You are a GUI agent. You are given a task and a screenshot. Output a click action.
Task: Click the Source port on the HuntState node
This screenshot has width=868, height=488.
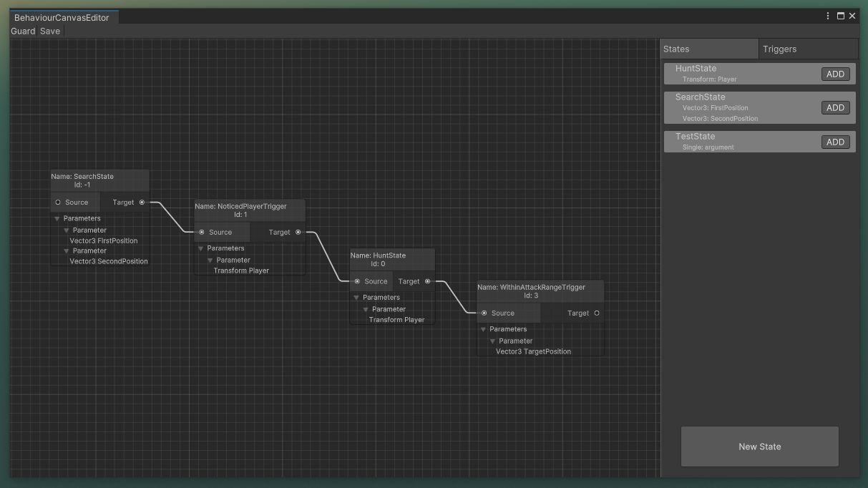357,281
